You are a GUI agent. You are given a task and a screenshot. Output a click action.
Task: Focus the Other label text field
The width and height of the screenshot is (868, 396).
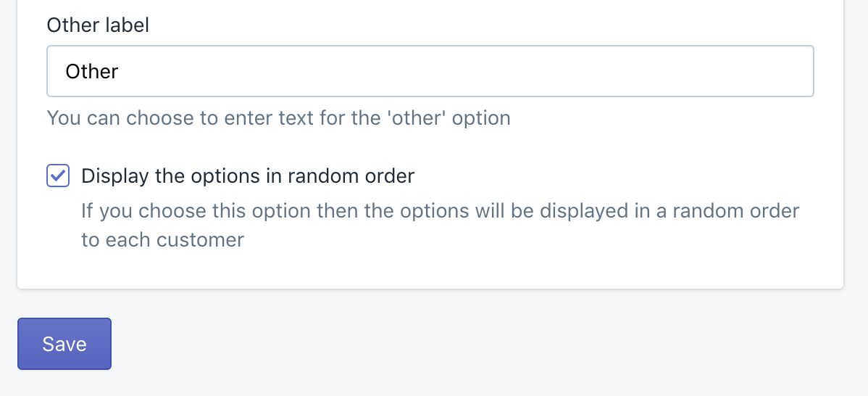click(430, 71)
